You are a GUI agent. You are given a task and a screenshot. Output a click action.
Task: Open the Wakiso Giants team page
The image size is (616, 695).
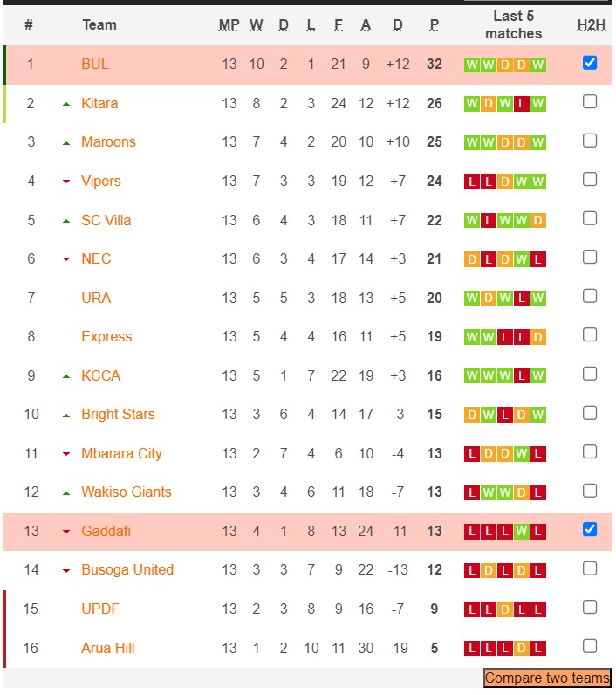(x=127, y=492)
